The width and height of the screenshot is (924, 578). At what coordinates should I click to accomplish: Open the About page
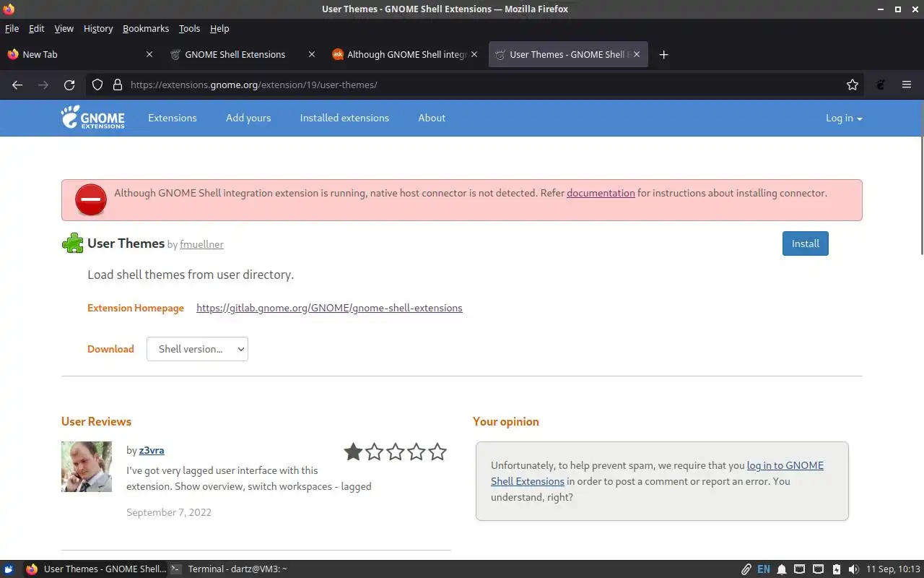tap(432, 118)
